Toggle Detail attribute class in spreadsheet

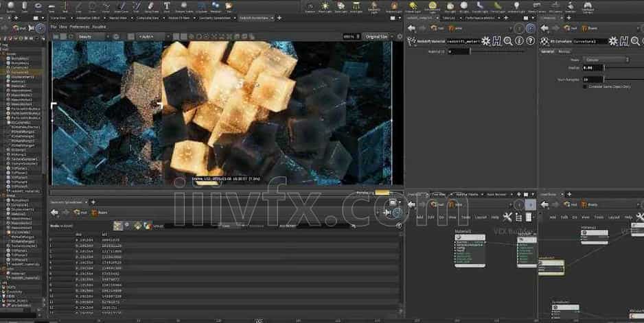point(147,226)
